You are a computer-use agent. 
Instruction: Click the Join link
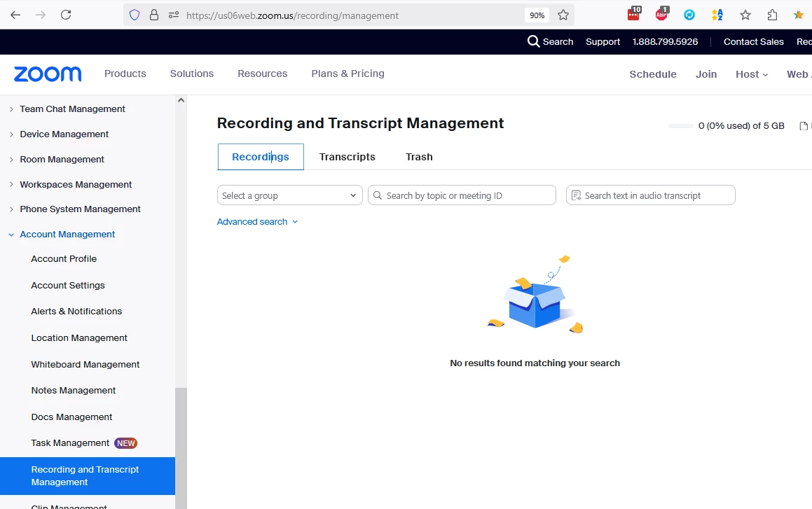click(x=706, y=74)
